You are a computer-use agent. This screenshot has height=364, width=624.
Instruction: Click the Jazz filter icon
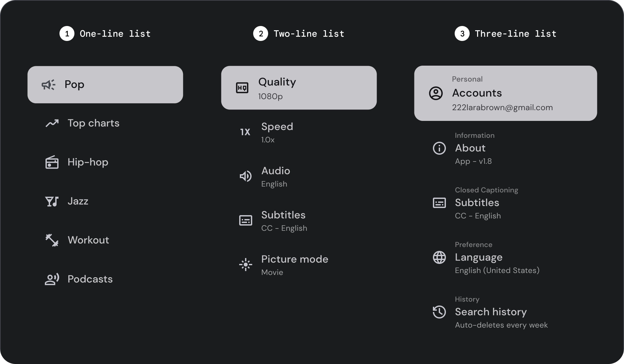point(52,201)
